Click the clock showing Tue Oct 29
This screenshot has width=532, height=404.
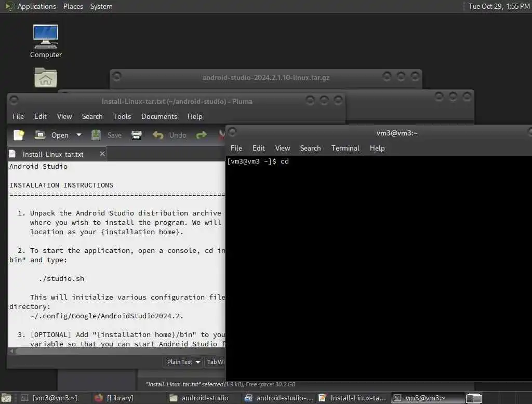[499, 6]
